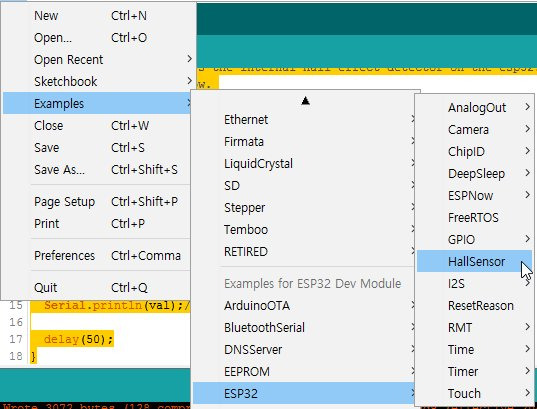
Task: Choose Save As... entry
Action: (97, 169)
